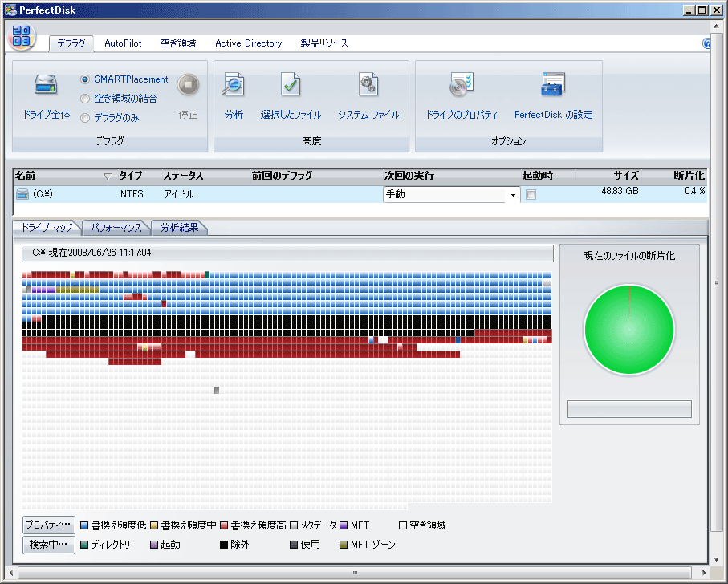The width and height of the screenshot is (728, 584).
Task: Click the Analyze (分析) magnifier icon
Action: (x=233, y=84)
